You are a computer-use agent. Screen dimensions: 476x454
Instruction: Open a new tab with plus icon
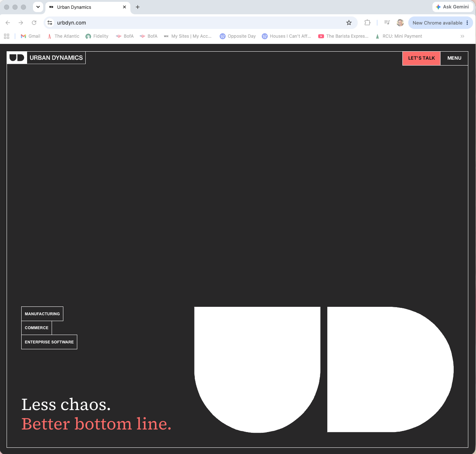pos(138,7)
